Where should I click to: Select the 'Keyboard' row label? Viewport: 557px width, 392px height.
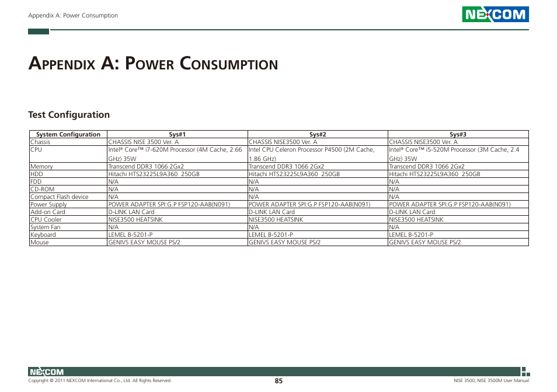[x=43, y=235]
